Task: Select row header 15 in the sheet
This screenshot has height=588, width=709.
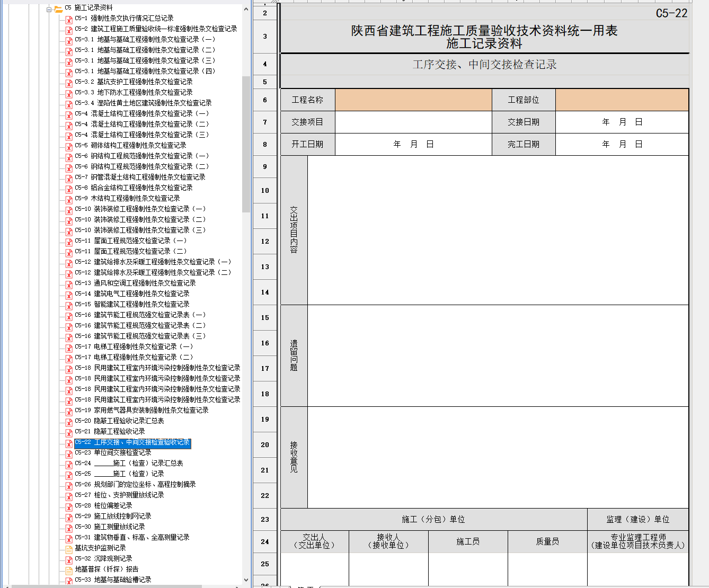Action: [x=265, y=318]
